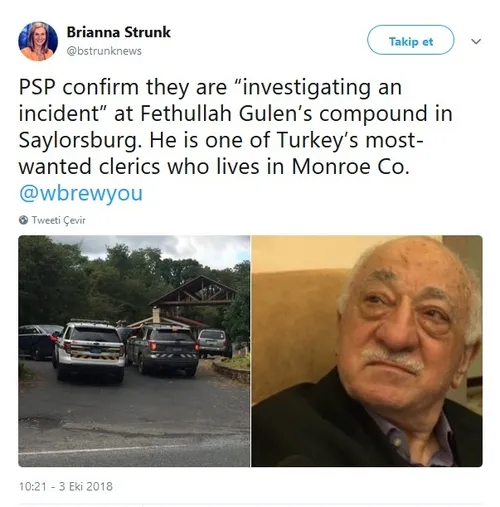Translate the tweet via Tweeti Çevir
Viewport: 500px width, 507px height.
point(58,220)
